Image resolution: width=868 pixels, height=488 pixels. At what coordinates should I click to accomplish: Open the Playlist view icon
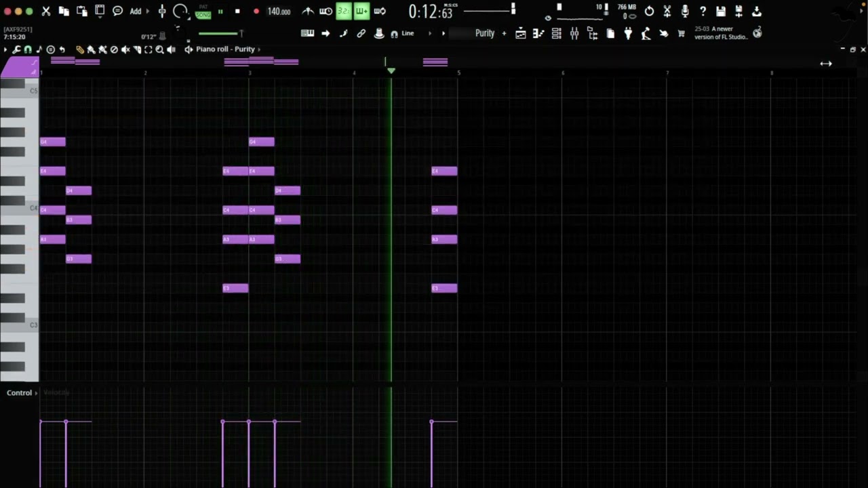coord(521,33)
